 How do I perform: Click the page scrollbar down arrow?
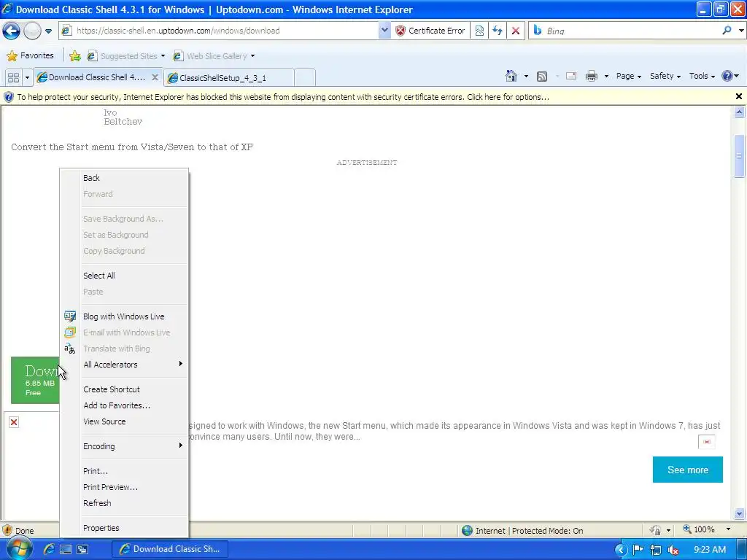pyautogui.click(x=739, y=514)
